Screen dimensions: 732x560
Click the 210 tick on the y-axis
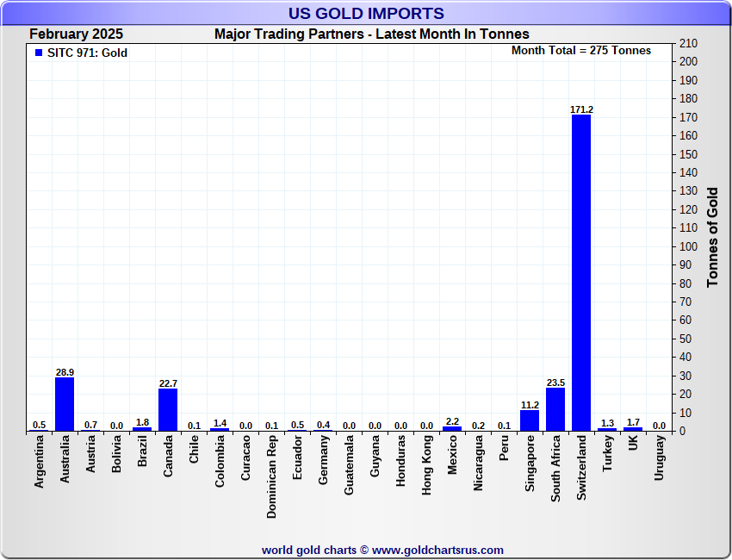tap(688, 43)
